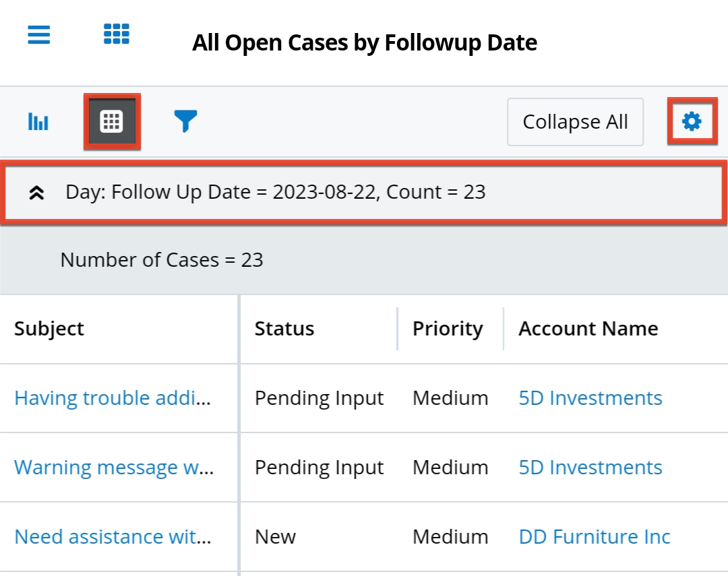Open 5D Investments account in second row
Image resolution: width=728 pixels, height=576 pixels.
(x=590, y=468)
